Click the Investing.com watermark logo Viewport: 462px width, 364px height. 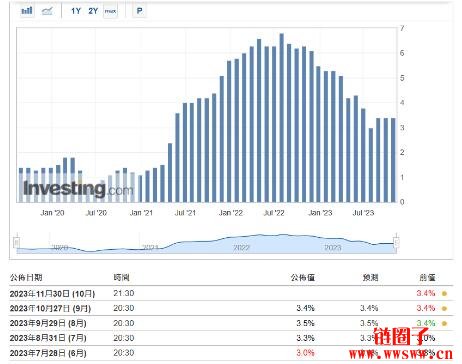click(x=78, y=189)
